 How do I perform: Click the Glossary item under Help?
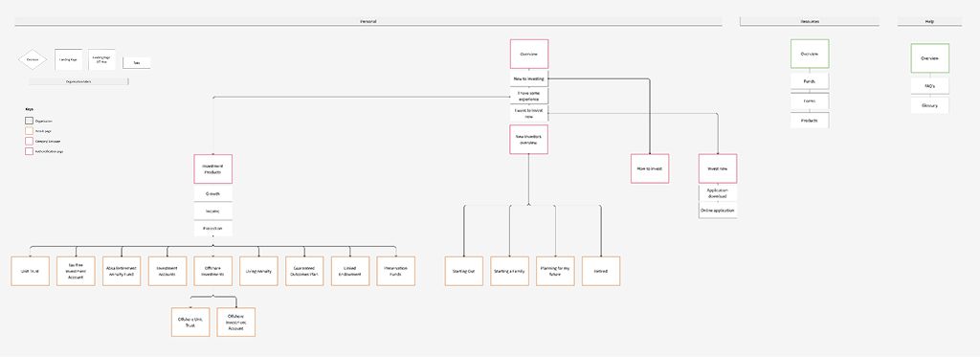929,105
